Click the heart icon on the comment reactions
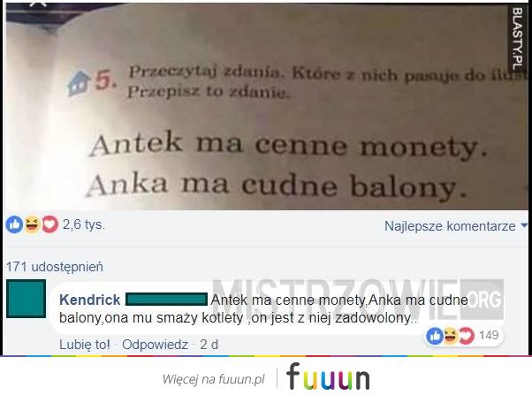Image resolution: width=532 pixels, height=395 pixels. click(467, 336)
